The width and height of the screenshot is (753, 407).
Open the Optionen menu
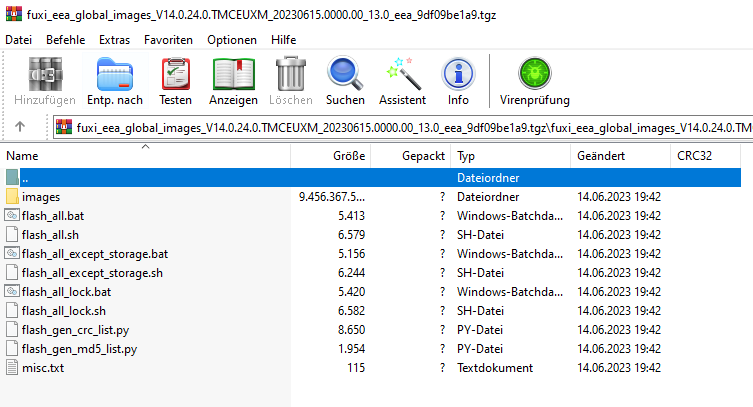231,39
